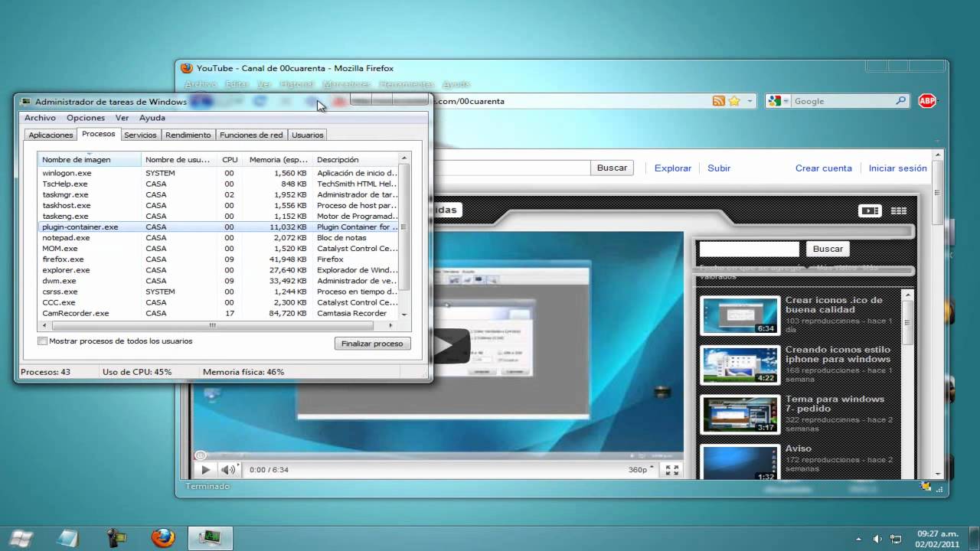Open the Adblock Plus ABP icon
The width and height of the screenshot is (980, 551).
[x=926, y=101]
